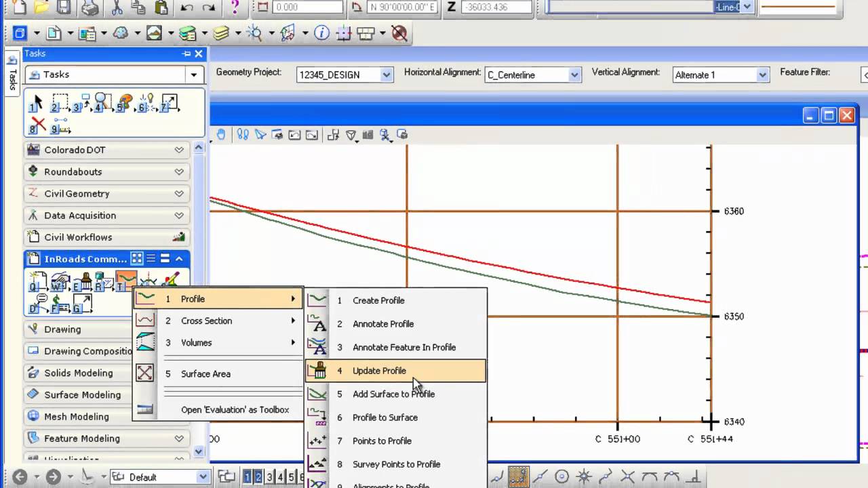Select Create Profile menu item
This screenshot has height=488, width=868.
(396, 300)
